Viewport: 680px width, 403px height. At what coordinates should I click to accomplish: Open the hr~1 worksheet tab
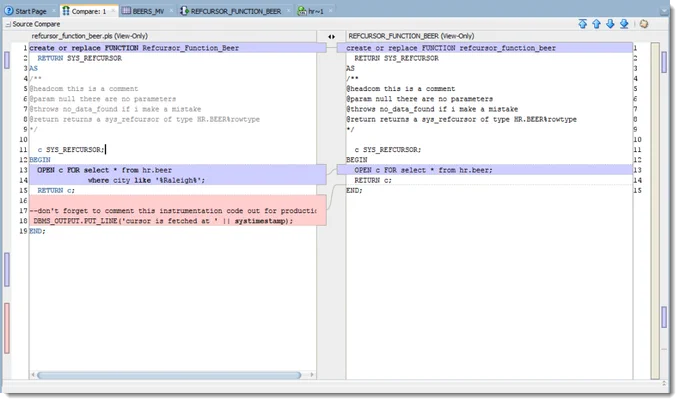316,11
